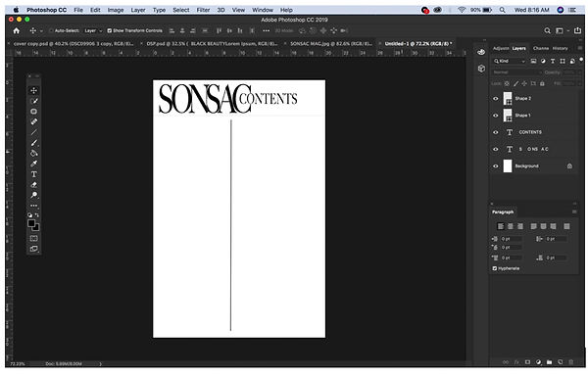The height and width of the screenshot is (377, 588).
Task: Open the Window menu
Action: 263,10
